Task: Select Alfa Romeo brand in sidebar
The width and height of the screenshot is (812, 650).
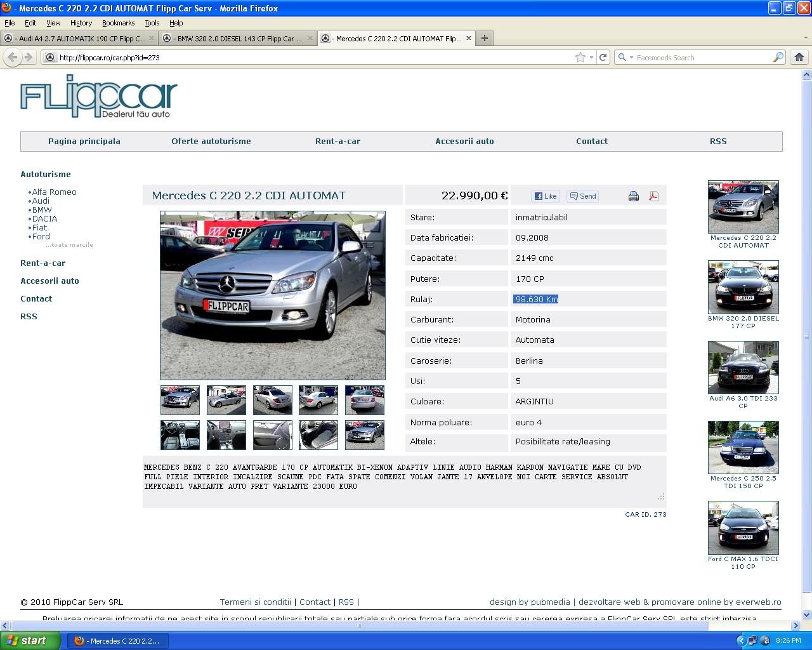Action: (54, 192)
